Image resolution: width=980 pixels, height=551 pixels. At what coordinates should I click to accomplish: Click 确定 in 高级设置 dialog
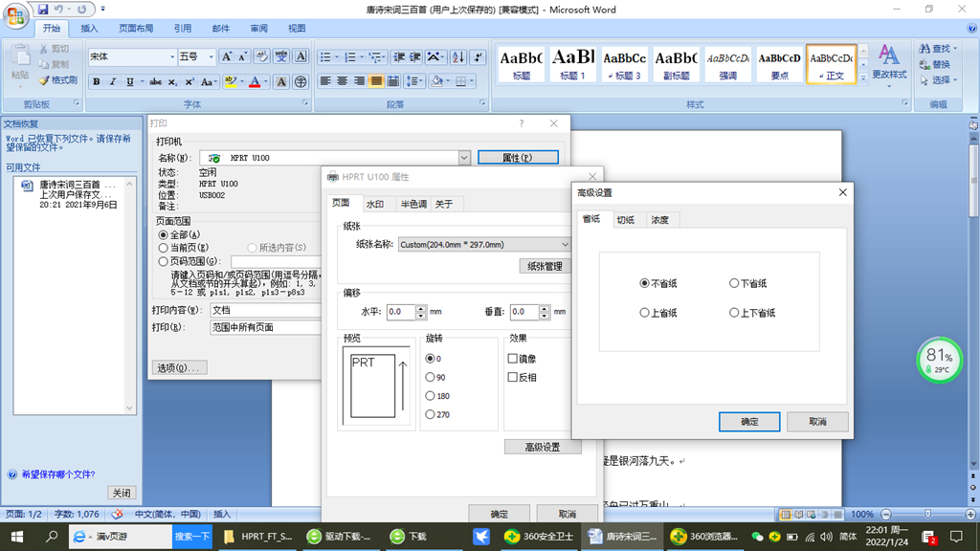(x=749, y=422)
